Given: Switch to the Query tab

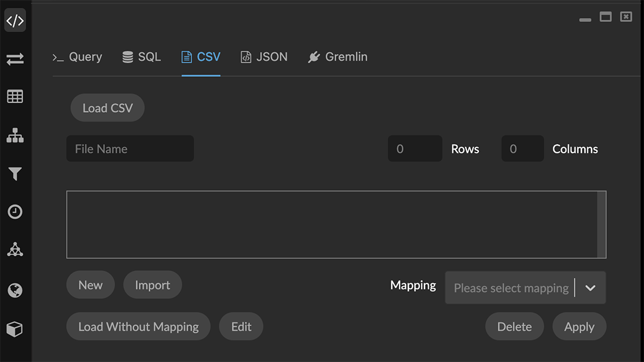Looking at the screenshot, I should 78,57.
